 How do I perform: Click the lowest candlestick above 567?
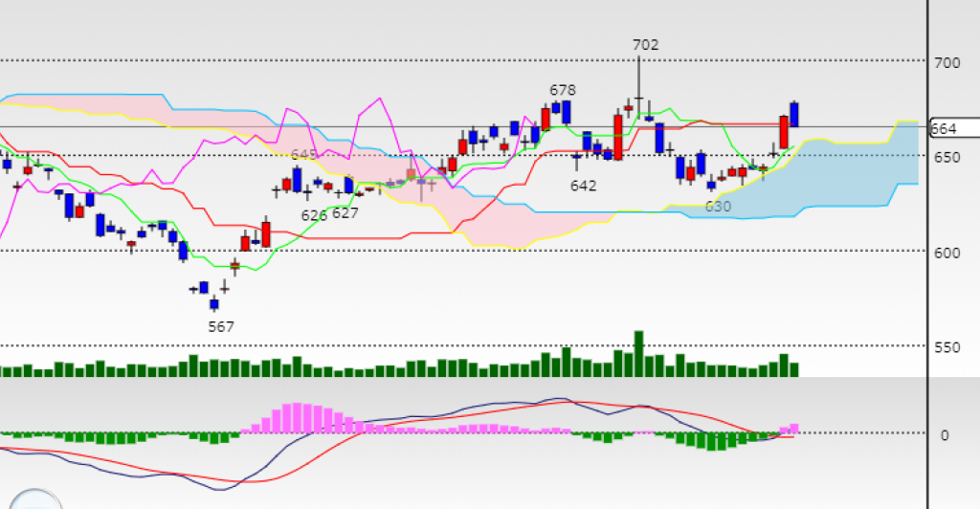(214, 304)
